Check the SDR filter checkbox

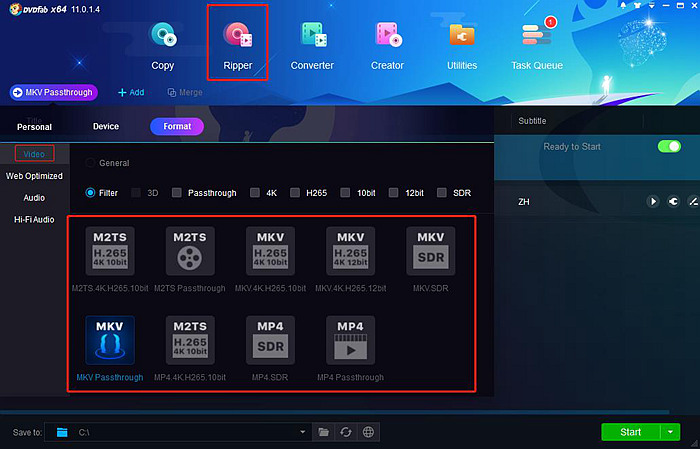[x=442, y=193]
